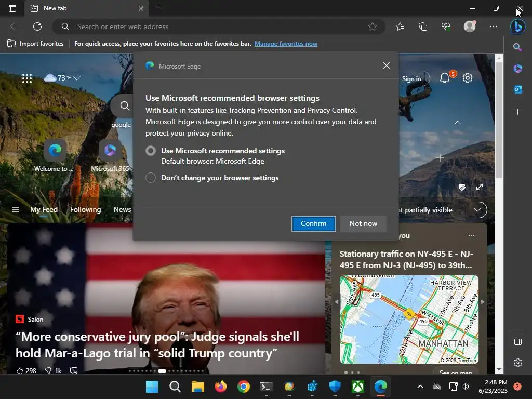This screenshot has width=532, height=399.
Task: Like the Salon article thumbs up
Action: click(20, 370)
